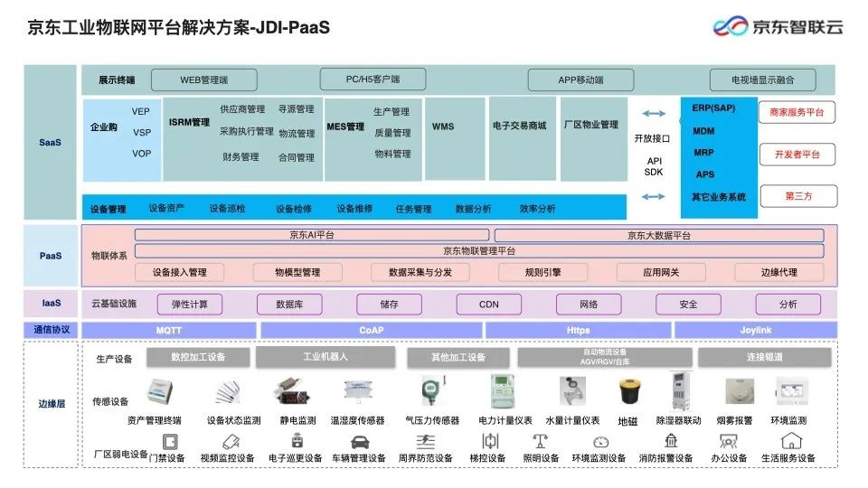Click the 除湿器联动 device image

[x=680, y=391]
